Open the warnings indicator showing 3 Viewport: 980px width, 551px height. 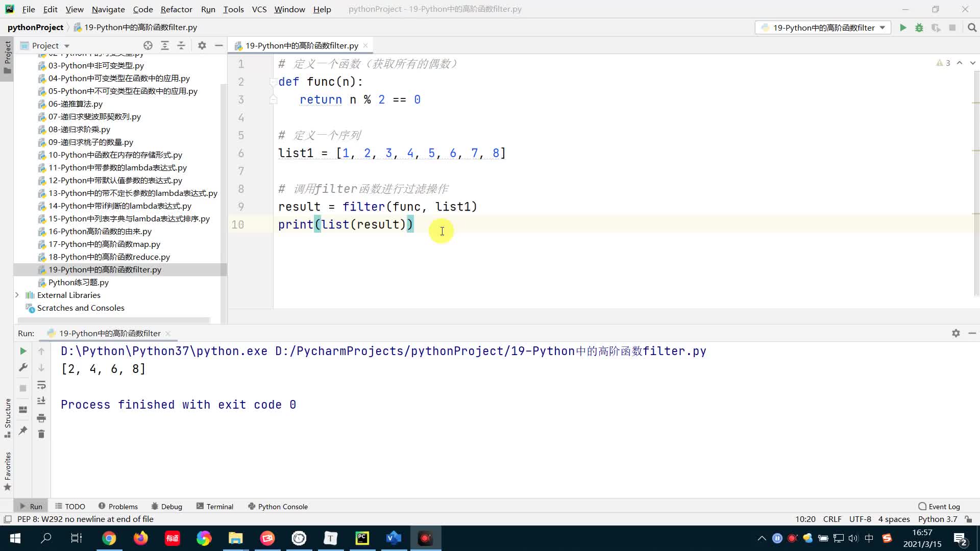(943, 63)
